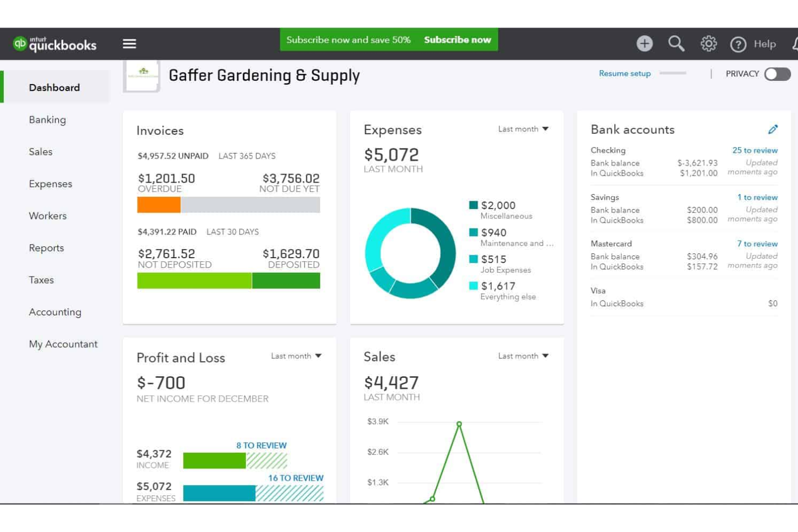798x532 pixels.
Task: Change the Sales chart time period dropdown
Action: click(522, 356)
